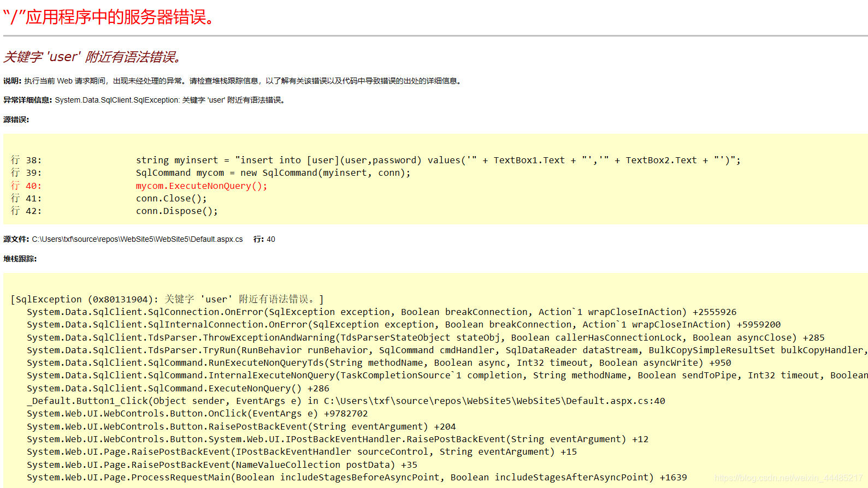868x488 pixels.
Task: Click TdsParser.ThrowExceptionAndWarning stack line
Action: 426,337
